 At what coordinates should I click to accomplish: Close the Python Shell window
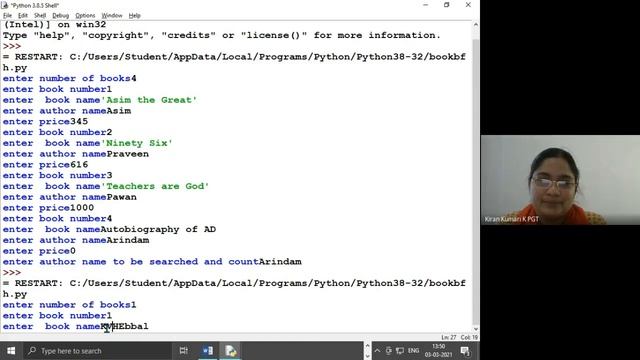(468, 5)
